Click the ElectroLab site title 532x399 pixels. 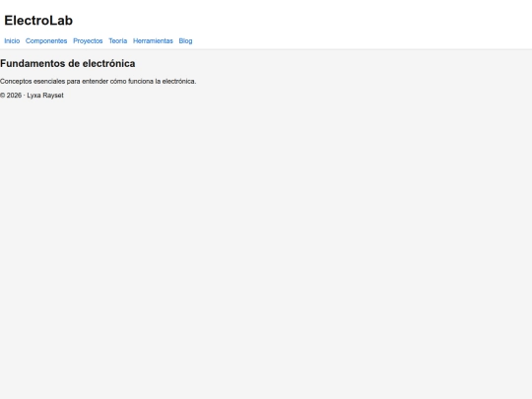pyautogui.click(x=38, y=21)
